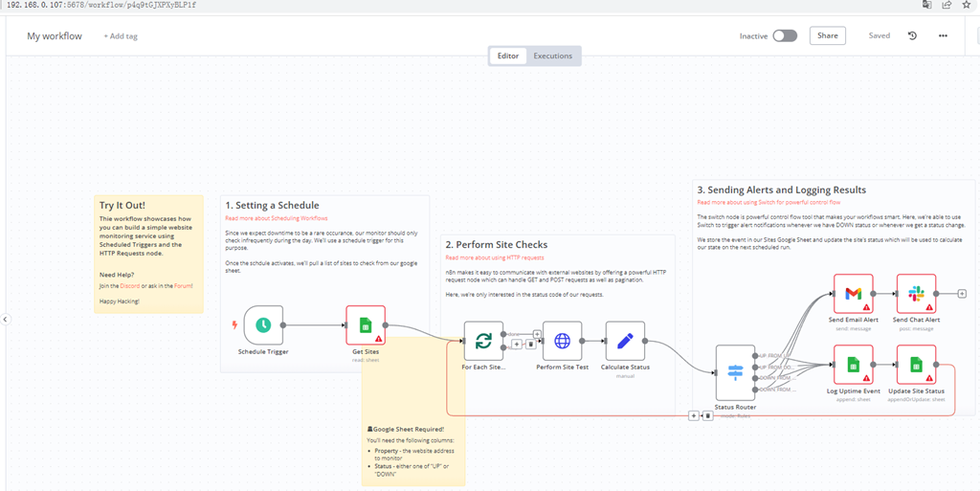Click the Calculate Status output connector dot

645,341
